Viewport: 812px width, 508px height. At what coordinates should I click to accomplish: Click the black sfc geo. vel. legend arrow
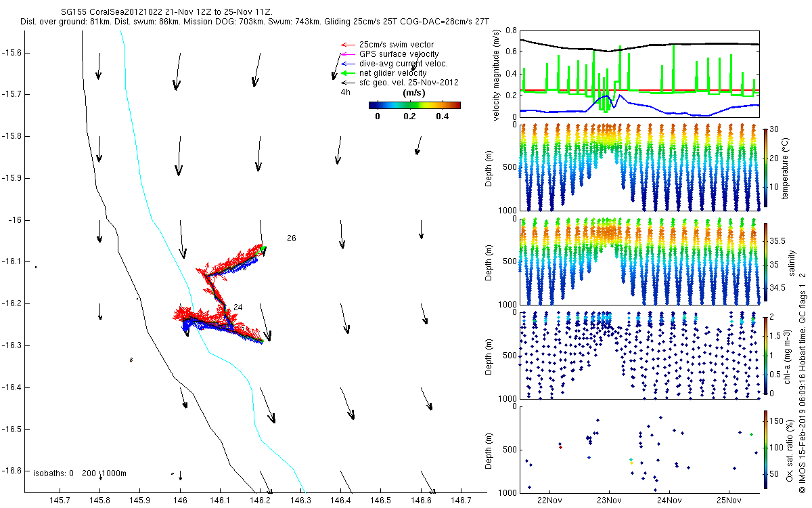click(x=347, y=83)
